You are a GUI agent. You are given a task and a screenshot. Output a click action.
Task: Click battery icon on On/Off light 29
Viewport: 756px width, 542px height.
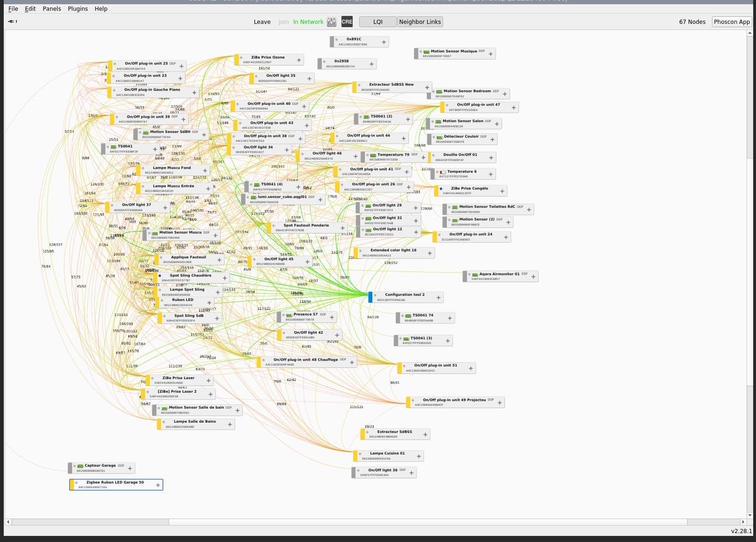[369, 205]
